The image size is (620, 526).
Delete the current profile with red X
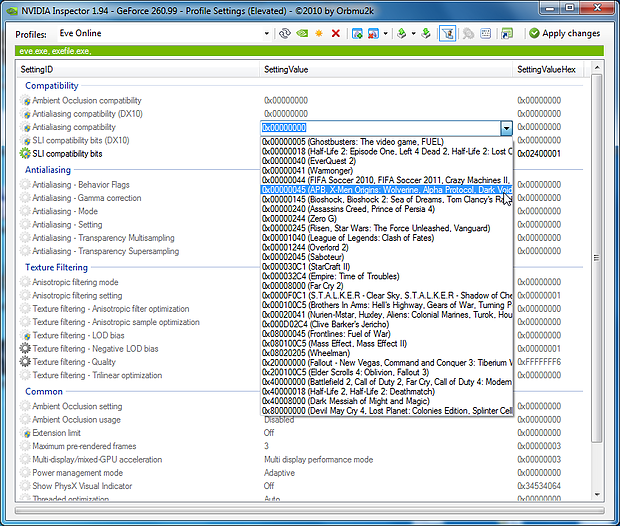tap(336, 34)
